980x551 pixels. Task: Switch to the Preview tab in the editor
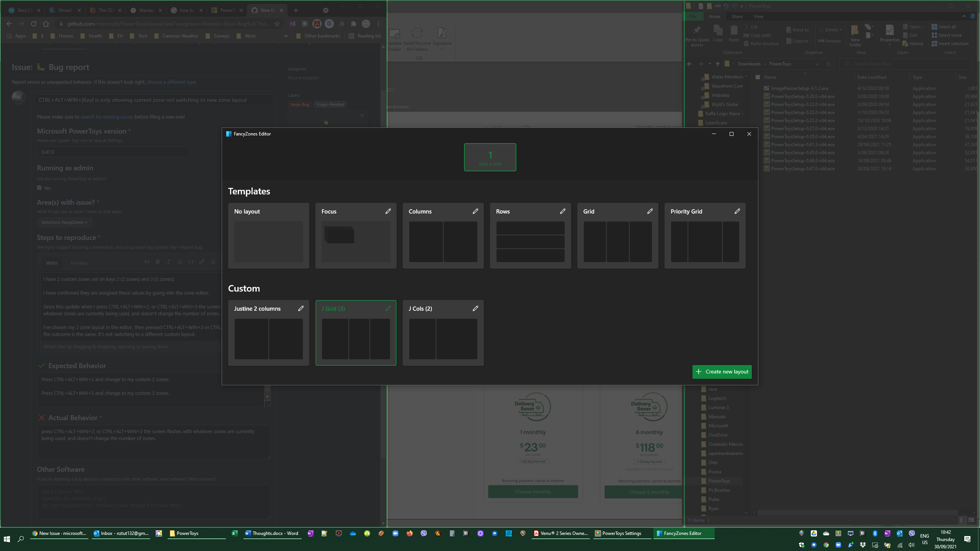click(79, 263)
